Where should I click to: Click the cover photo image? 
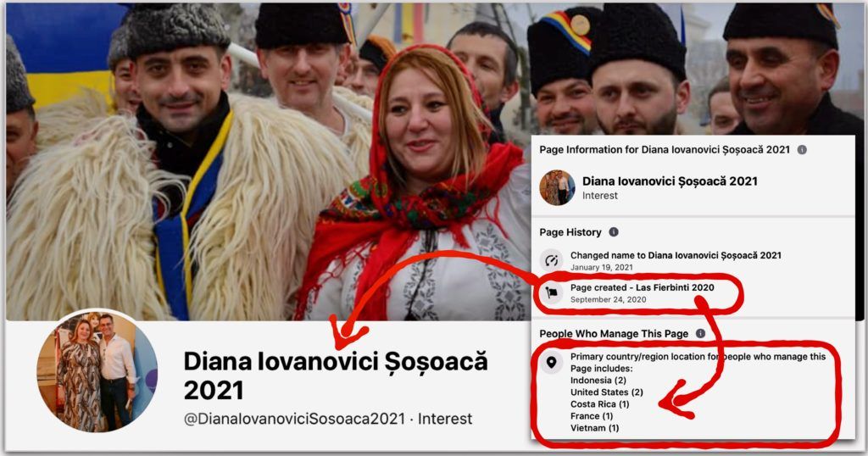[265, 162]
